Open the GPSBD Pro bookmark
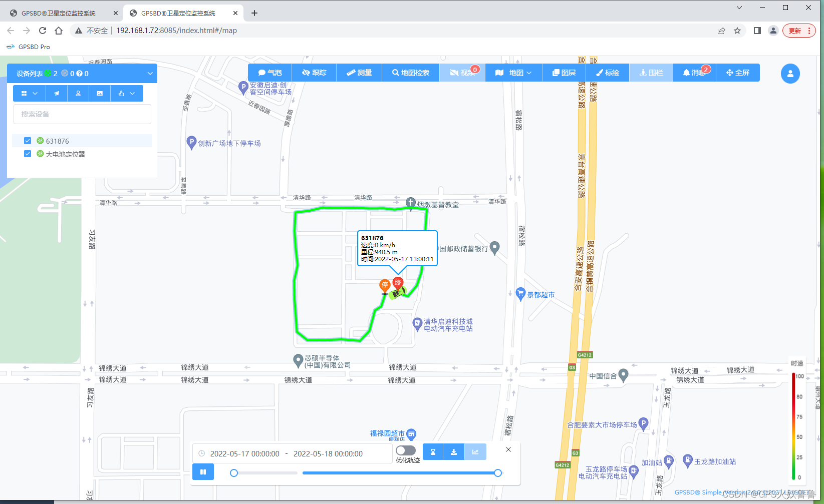This screenshot has width=824, height=504. pyautogui.click(x=28, y=47)
